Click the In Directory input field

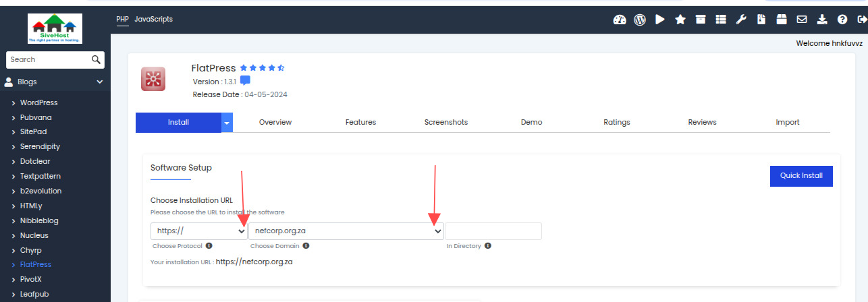[493, 231]
